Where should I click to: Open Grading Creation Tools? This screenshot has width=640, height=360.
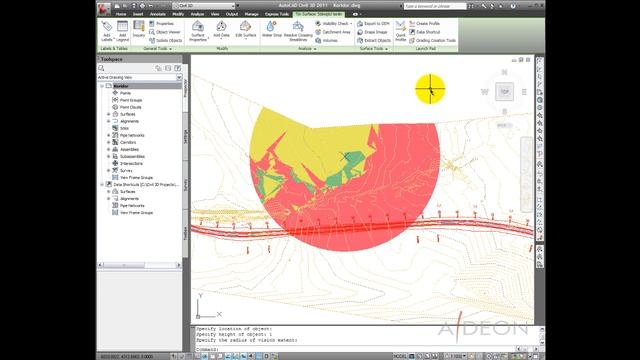tap(432, 40)
